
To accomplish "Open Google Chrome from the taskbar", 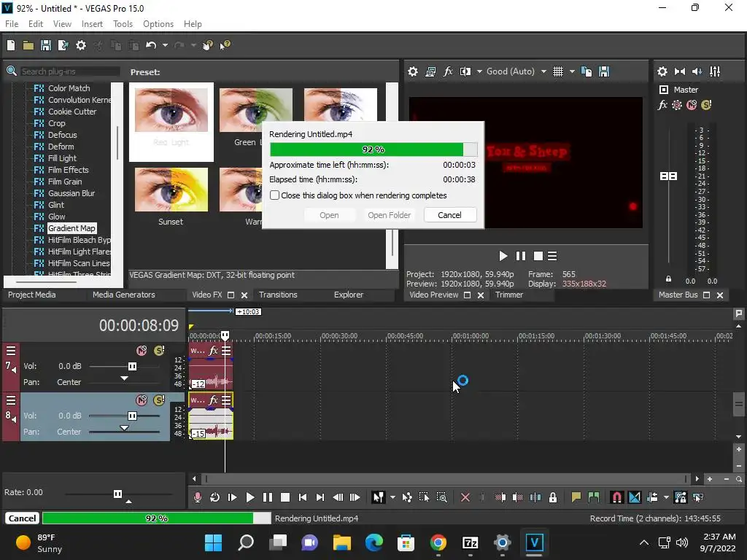I will (x=438, y=542).
